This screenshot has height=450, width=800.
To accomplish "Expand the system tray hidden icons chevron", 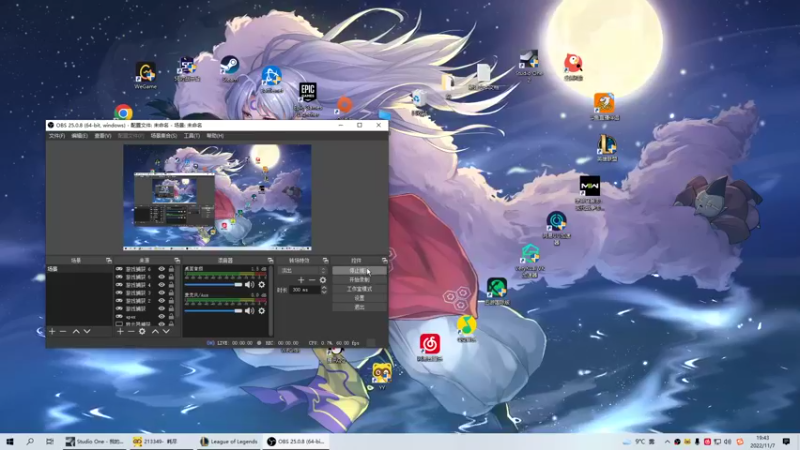I will coord(667,442).
